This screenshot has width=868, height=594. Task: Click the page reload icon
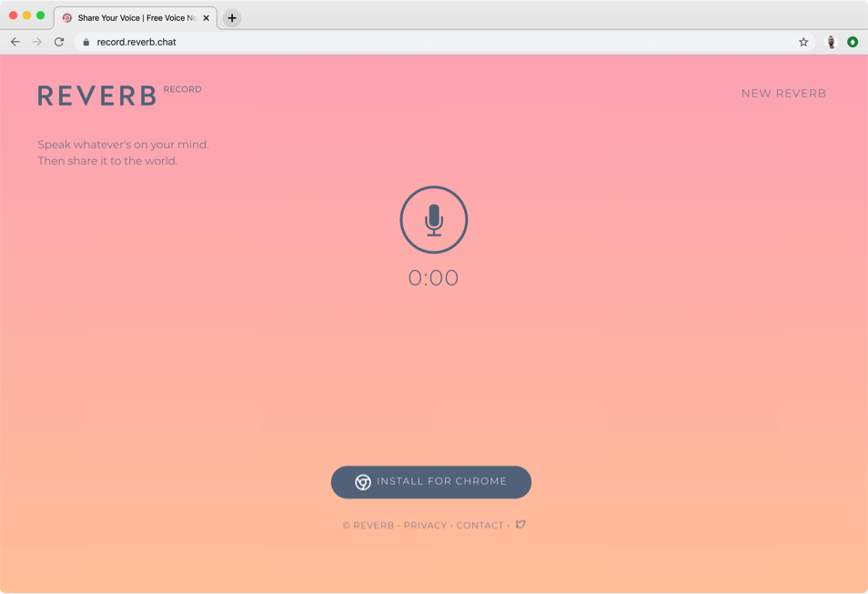[58, 41]
